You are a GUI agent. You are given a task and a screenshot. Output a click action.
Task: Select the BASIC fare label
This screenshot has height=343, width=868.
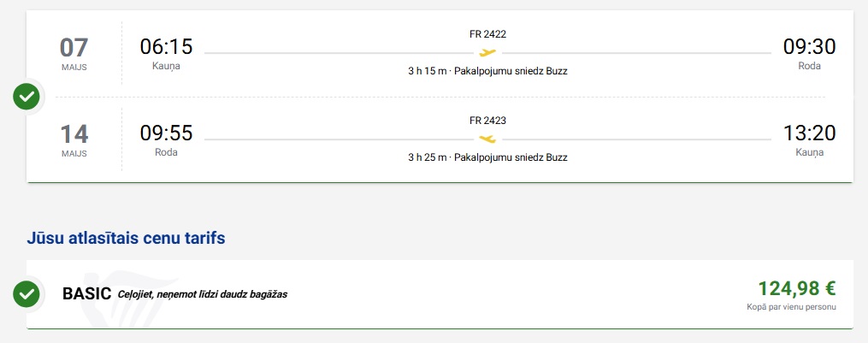(x=87, y=293)
